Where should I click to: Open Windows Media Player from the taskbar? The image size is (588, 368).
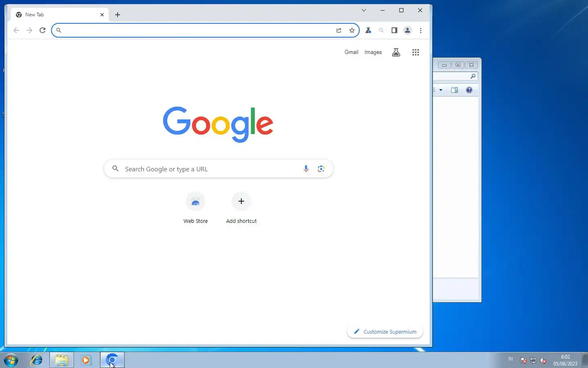point(86,360)
